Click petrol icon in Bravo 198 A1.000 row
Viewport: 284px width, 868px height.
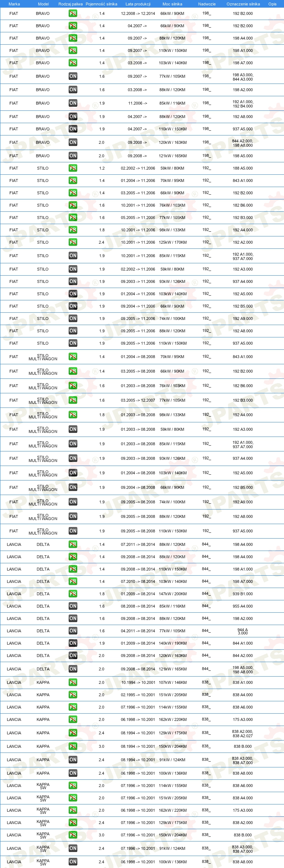(x=73, y=50)
